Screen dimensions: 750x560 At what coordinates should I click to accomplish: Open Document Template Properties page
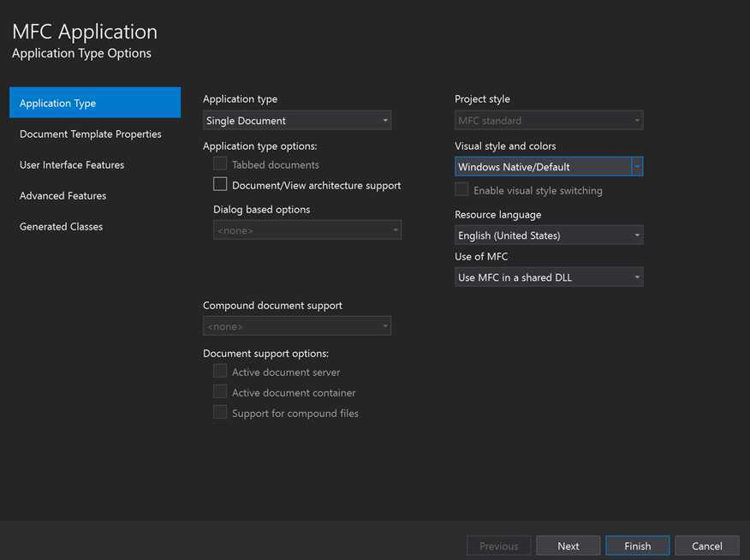click(x=91, y=134)
